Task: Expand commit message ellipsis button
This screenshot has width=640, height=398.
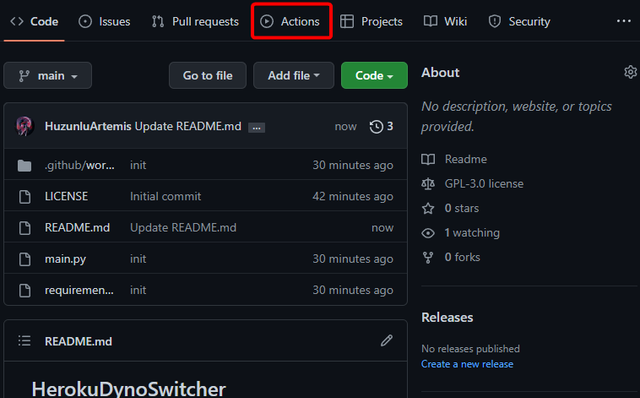Action: tap(257, 128)
